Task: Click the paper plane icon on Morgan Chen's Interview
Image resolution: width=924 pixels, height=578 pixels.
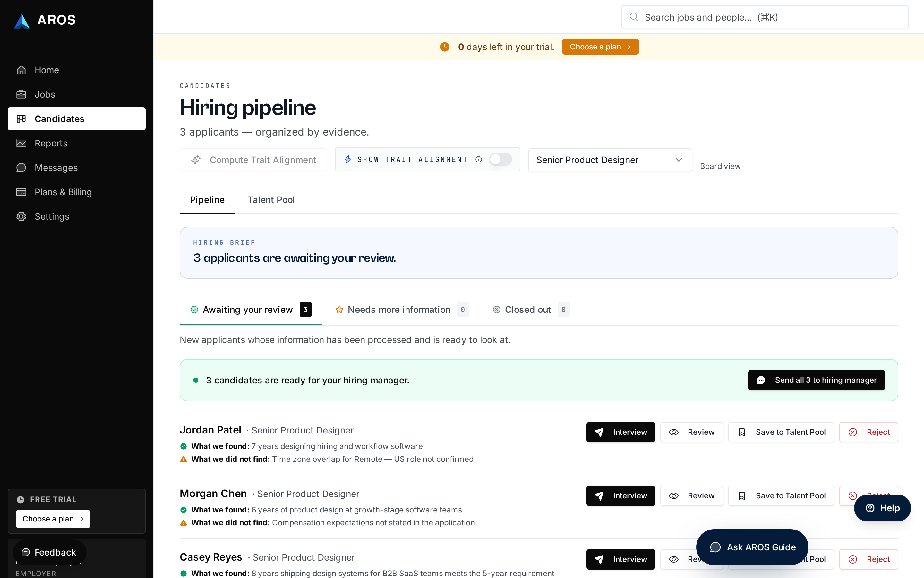Action: click(599, 496)
